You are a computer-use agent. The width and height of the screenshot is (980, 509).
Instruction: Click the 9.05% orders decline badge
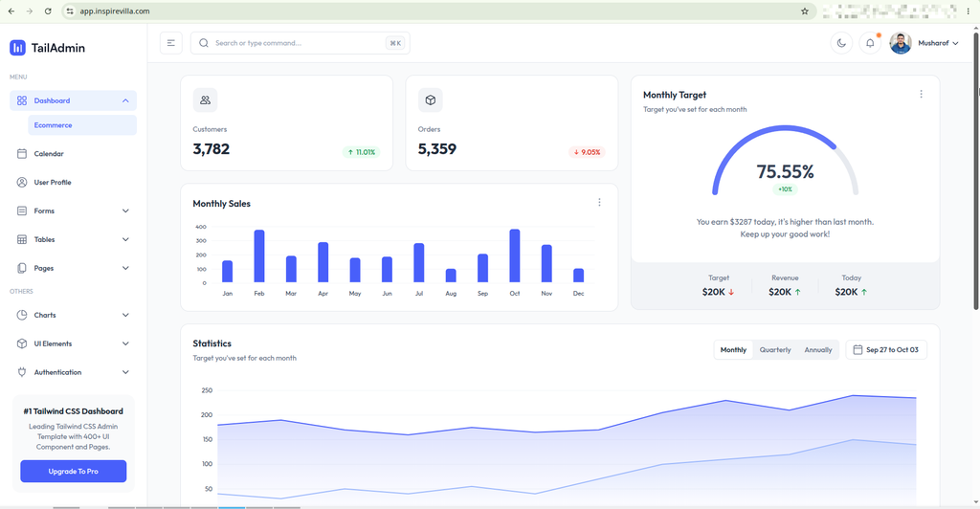point(587,152)
